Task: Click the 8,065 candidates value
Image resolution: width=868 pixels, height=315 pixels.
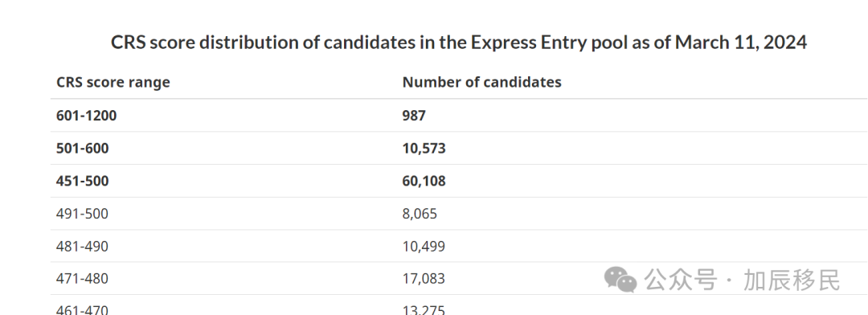Action: [420, 214]
